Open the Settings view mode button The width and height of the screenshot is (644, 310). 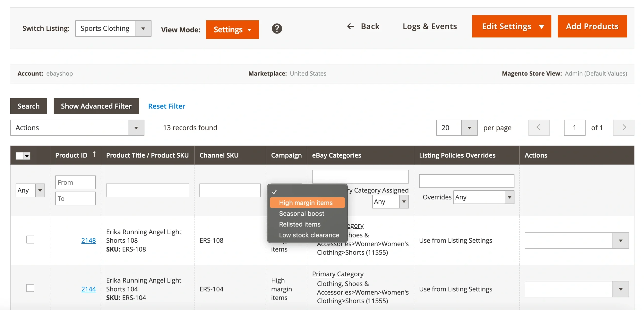point(232,30)
